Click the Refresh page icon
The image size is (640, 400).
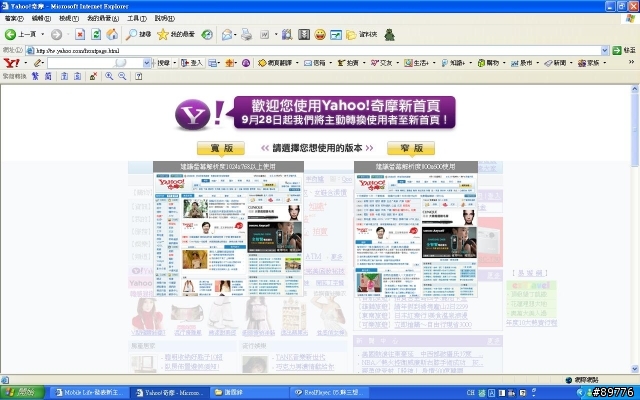pyautogui.click(x=96, y=35)
